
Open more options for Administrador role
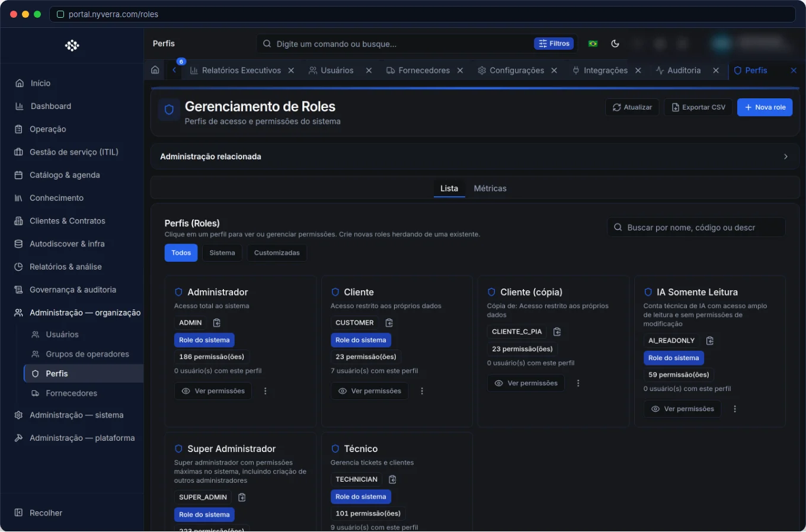[x=266, y=391]
